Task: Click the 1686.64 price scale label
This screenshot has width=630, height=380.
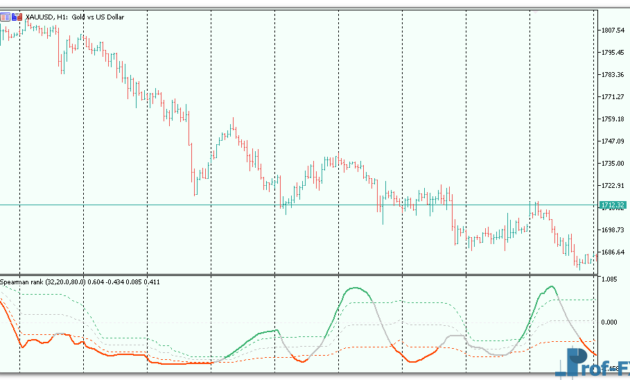Action: [613, 252]
